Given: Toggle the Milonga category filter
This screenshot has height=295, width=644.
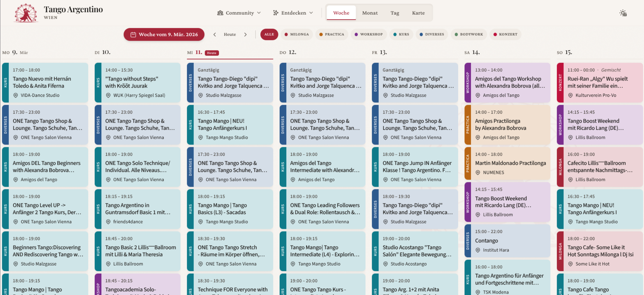Looking at the screenshot, I should tap(296, 34).
